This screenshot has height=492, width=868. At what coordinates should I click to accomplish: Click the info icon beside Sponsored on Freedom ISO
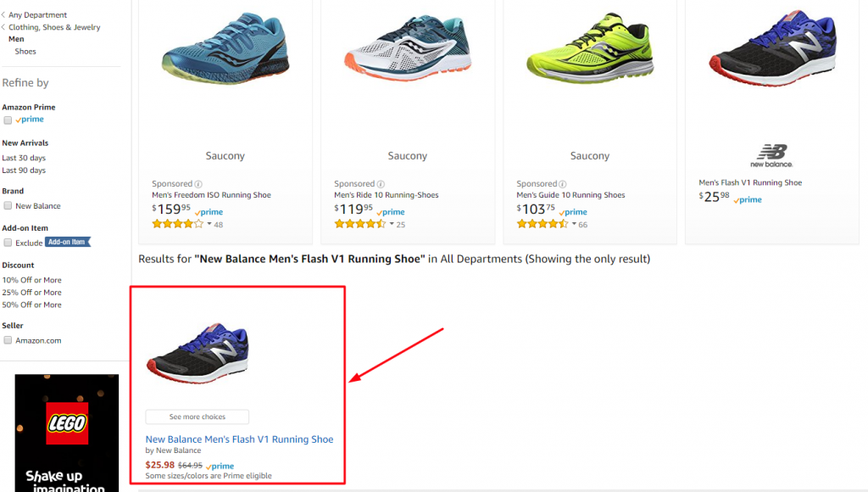coord(198,184)
